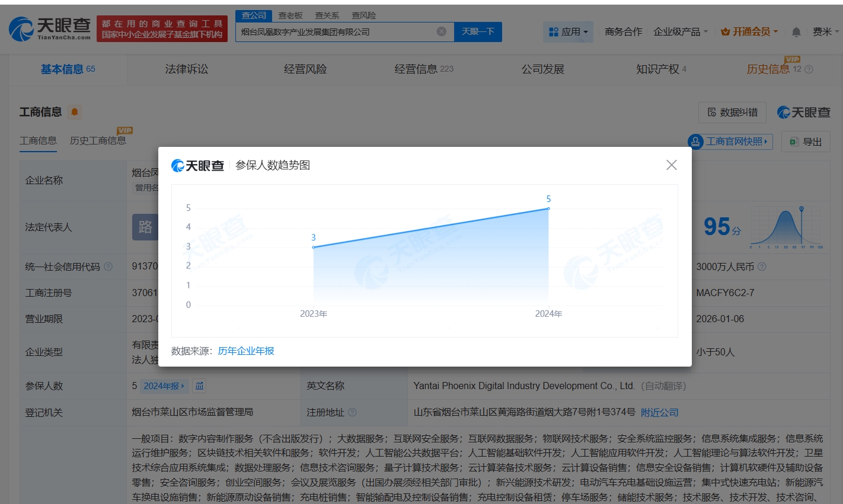Open the 费米 user account dropdown

pos(825,32)
